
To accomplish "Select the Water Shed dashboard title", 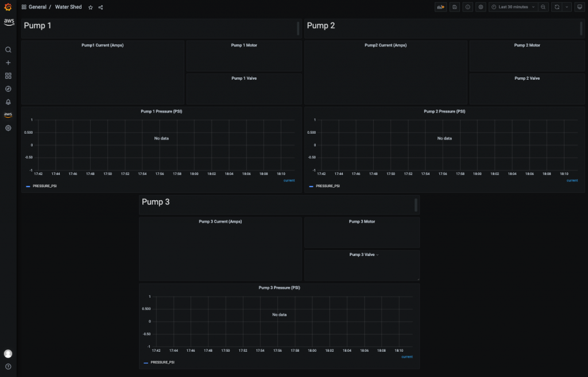I will click(68, 7).
